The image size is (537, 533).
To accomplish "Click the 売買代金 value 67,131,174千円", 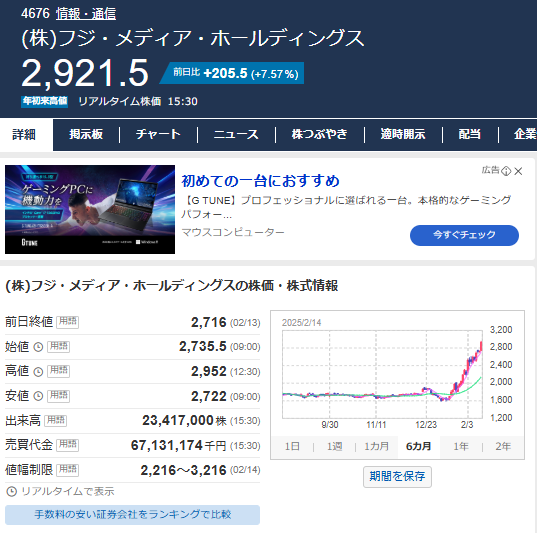I will (178, 446).
